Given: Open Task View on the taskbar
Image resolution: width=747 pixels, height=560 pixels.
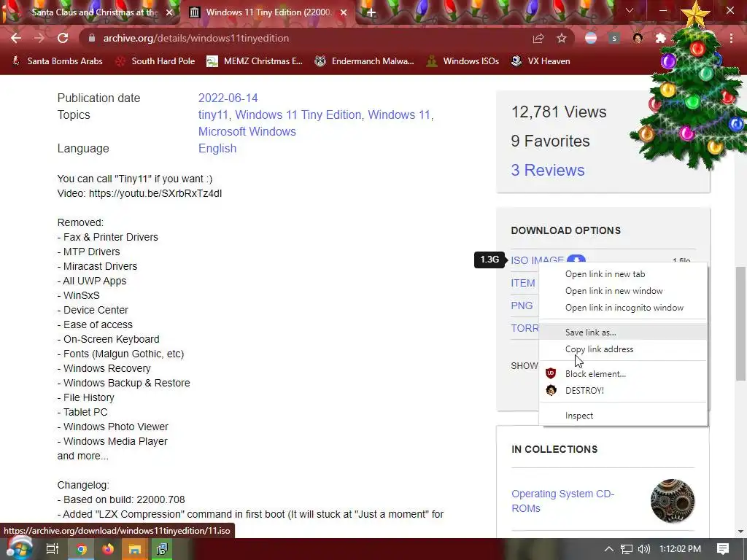Looking at the screenshot, I should tap(53, 549).
